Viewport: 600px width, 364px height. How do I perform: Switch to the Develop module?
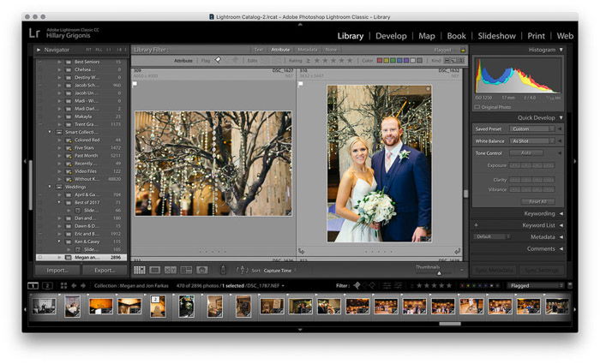click(x=391, y=36)
